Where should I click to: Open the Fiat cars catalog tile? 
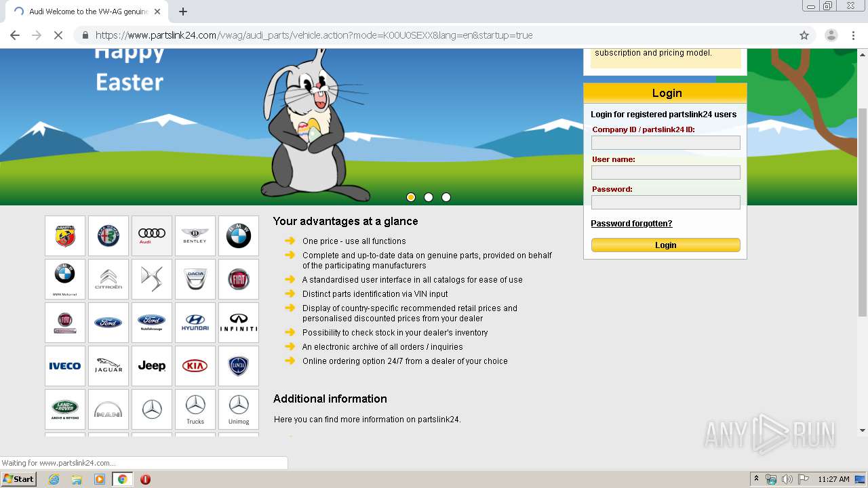click(x=239, y=279)
